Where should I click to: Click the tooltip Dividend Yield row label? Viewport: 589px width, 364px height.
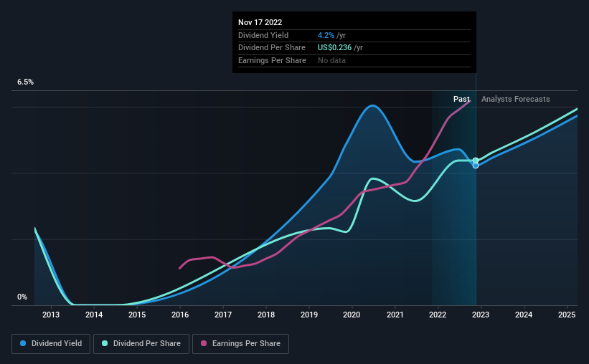[263, 35]
